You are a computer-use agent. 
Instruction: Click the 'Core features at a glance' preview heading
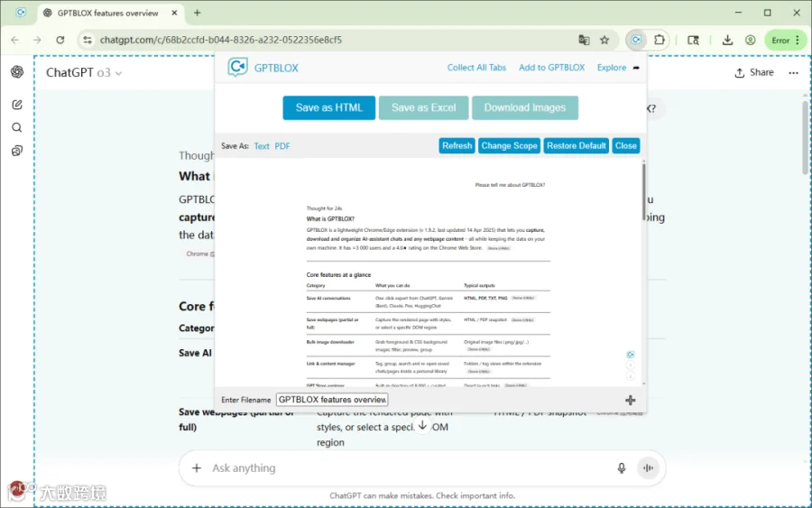[338, 275]
